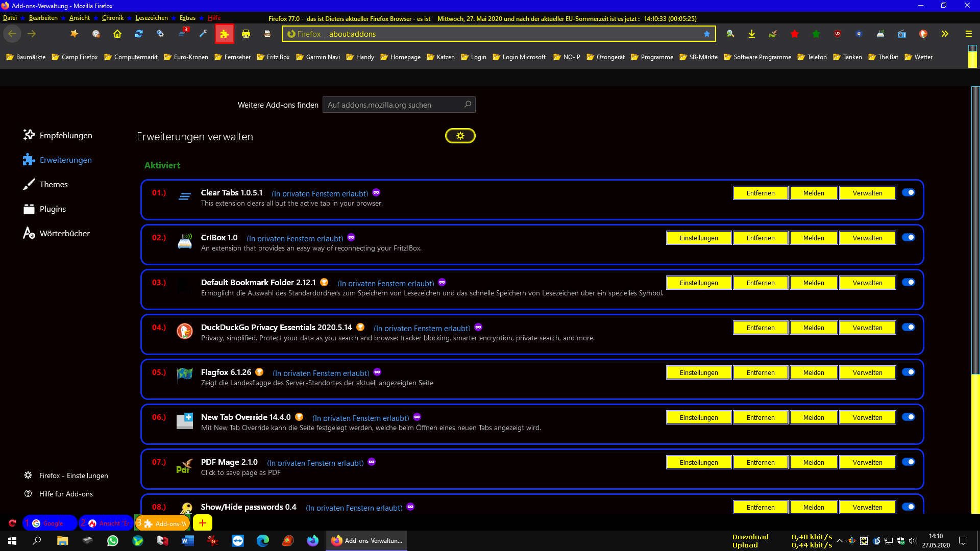Screen dimensions: 980x551
Task: Open the downloads arrow icon
Action: 752,34
